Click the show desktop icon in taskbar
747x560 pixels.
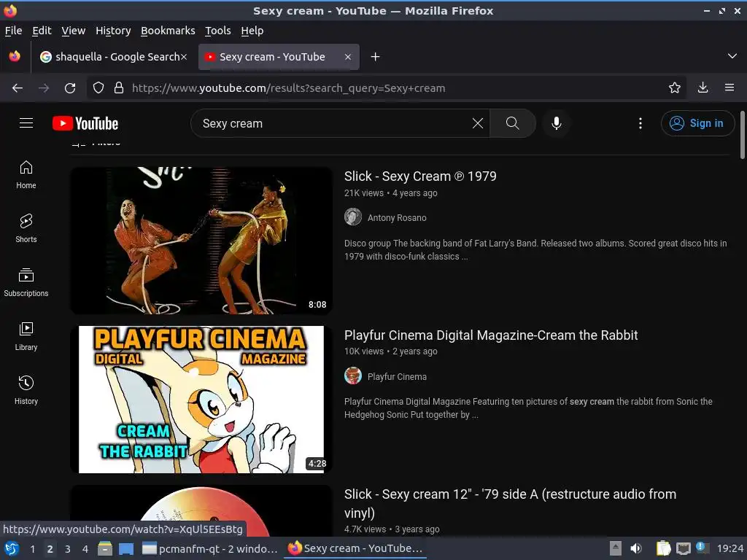[125, 548]
